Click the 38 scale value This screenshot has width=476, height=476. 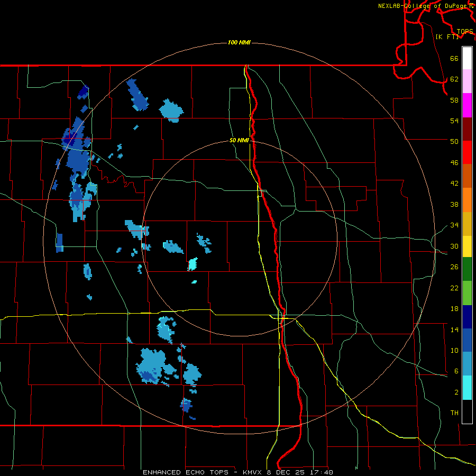[454, 205]
